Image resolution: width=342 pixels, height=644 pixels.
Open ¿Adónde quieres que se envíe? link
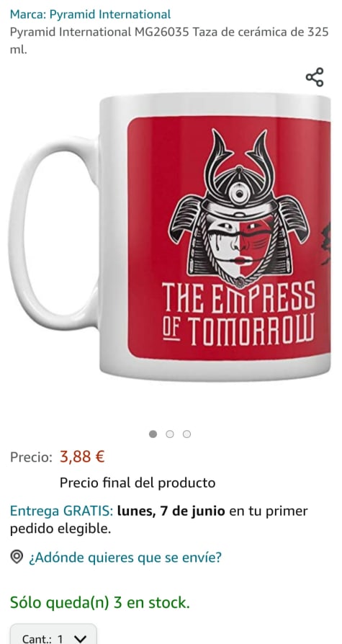pyautogui.click(x=125, y=558)
